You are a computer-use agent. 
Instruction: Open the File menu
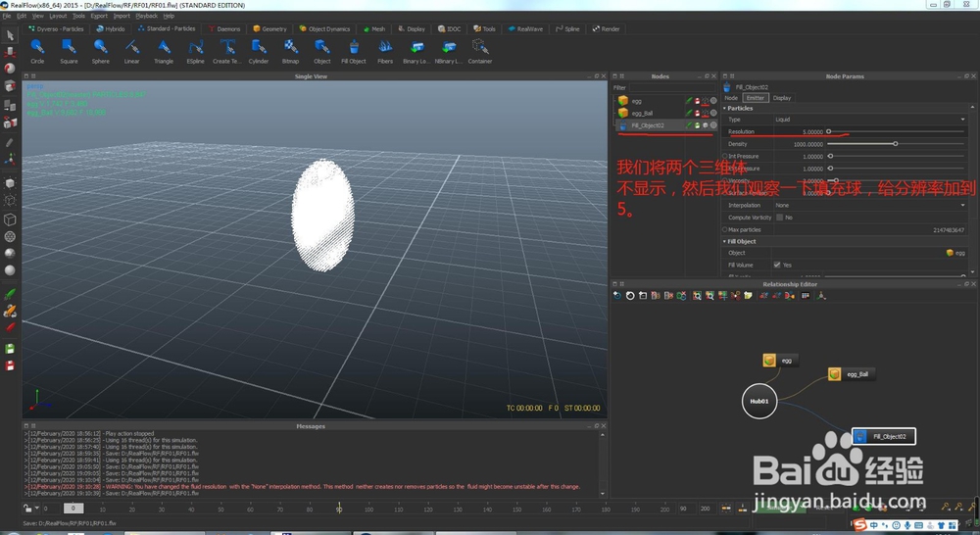(x=7, y=16)
